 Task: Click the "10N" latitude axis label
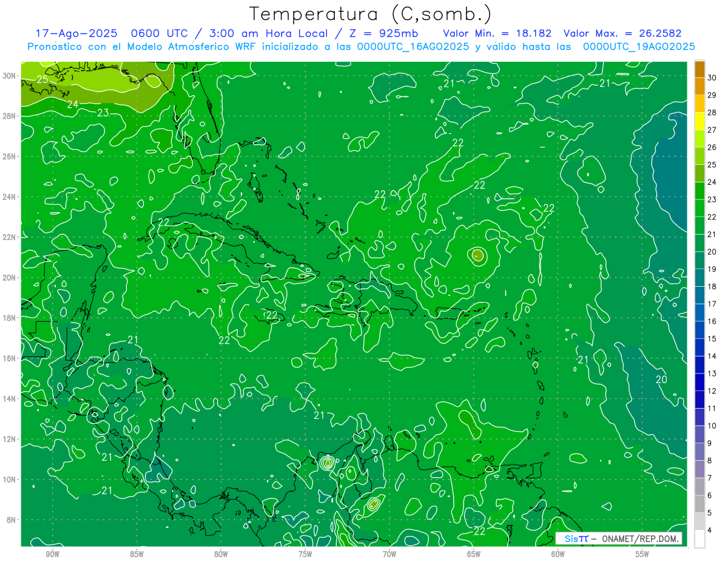point(9,480)
